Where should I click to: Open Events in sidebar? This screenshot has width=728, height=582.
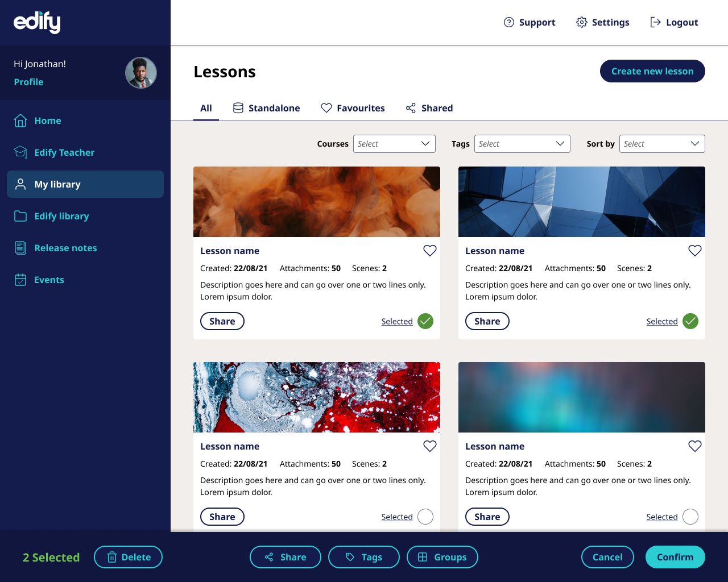click(85, 280)
